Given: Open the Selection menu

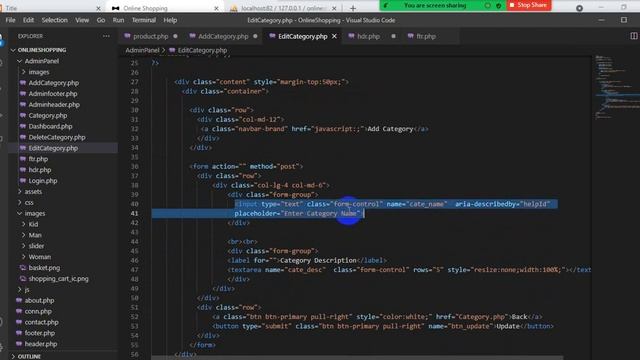Looking at the screenshot, I should point(55,20).
